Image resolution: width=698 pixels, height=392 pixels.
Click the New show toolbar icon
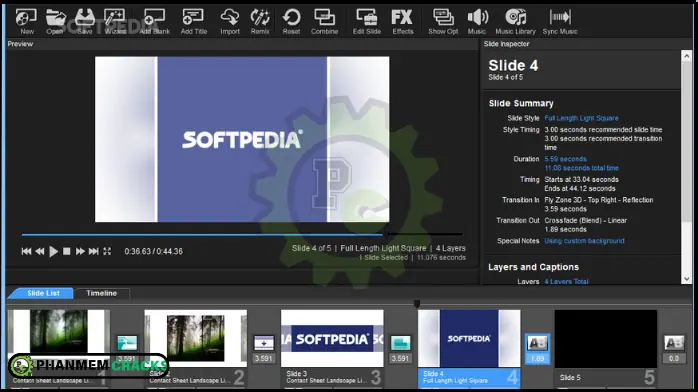(x=26, y=21)
